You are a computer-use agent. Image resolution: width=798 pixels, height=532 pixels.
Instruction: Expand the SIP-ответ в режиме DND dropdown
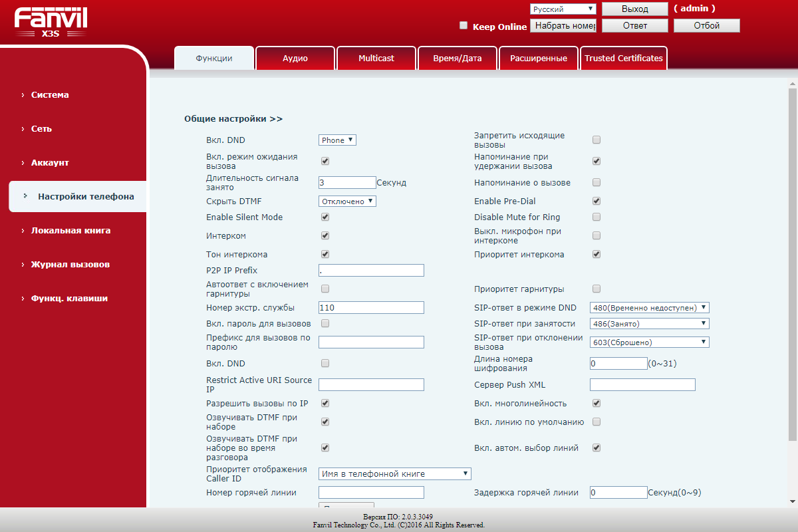coord(649,307)
